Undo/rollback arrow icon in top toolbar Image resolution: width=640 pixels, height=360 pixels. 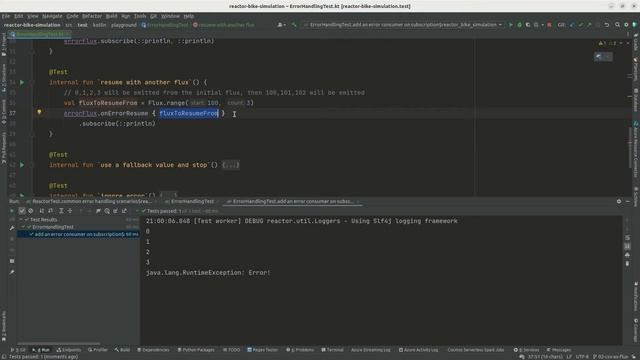pyautogui.click(x=607, y=25)
